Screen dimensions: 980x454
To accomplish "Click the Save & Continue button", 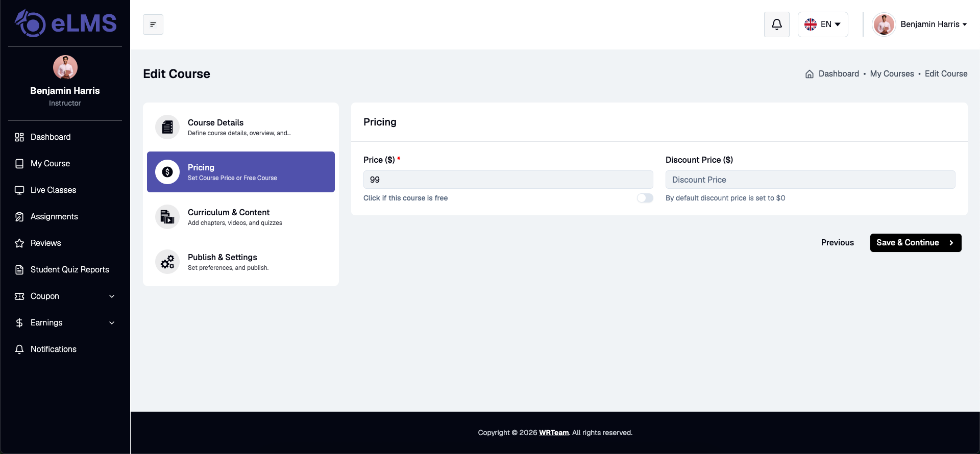I will 916,243.
